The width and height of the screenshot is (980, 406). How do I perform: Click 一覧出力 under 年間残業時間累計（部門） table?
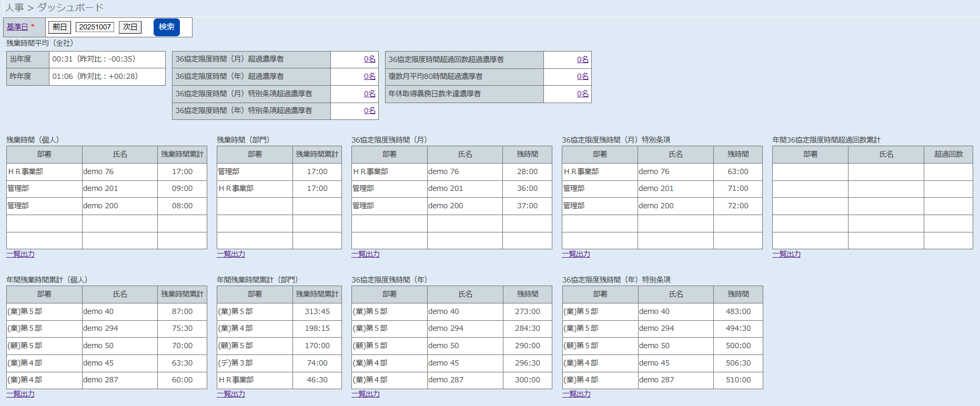(231, 394)
